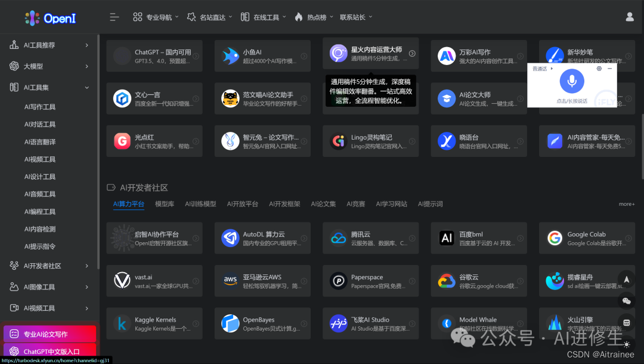Image resolution: width=644 pixels, height=364 pixels.
Task: Click the 腾讯云 cloud icon
Action: pos(339,238)
